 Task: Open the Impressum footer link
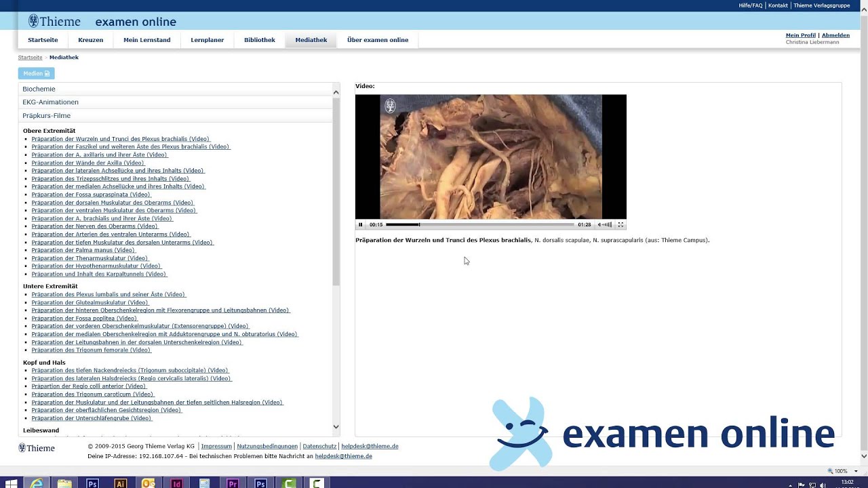pyautogui.click(x=216, y=447)
